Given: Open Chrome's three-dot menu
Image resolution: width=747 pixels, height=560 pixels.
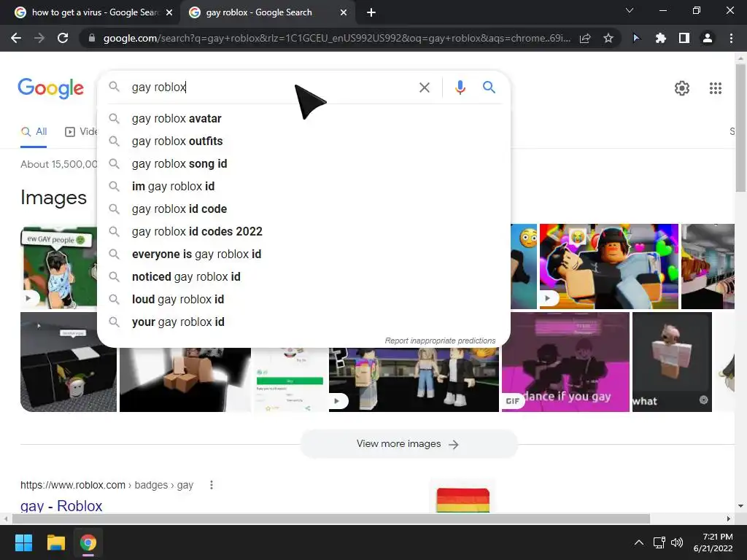Looking at the screenshot, I should tap(731, 38).
